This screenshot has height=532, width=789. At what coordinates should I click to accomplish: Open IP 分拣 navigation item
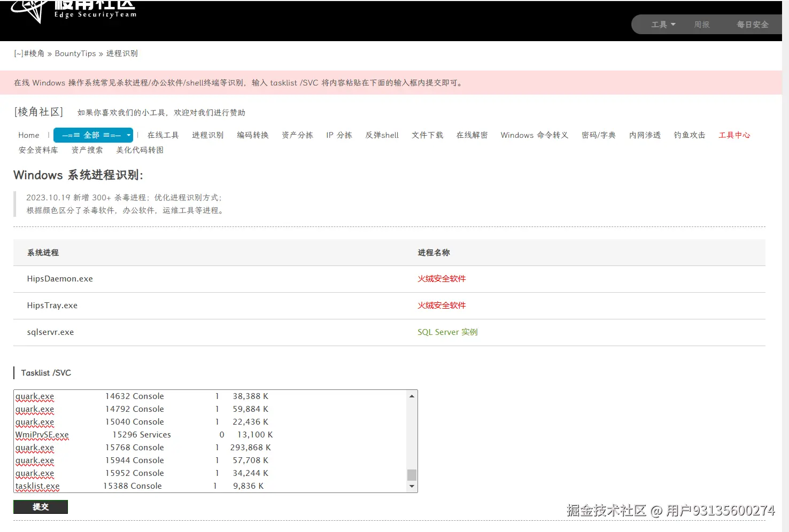coord(339,135)
